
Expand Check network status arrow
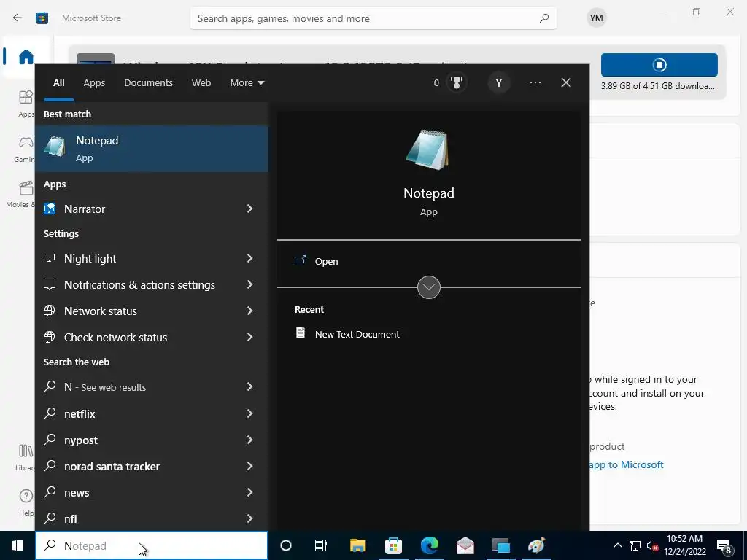pos(249,337)
